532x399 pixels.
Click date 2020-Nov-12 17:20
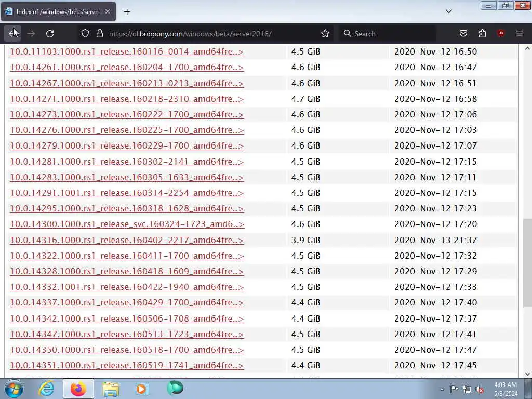click(x=436, y=224)
